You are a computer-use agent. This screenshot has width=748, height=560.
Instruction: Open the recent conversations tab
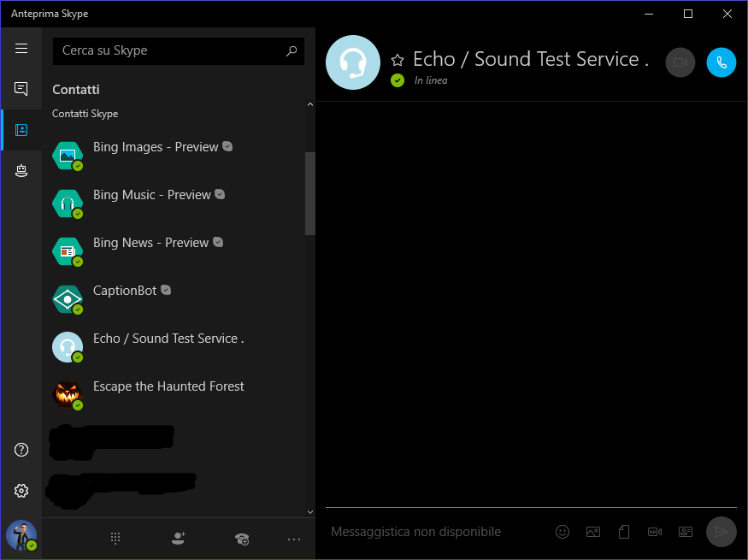[x=21, y=89]
